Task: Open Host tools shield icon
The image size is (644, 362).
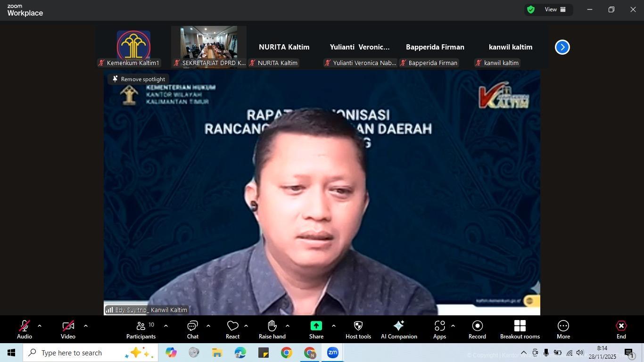Action: coord(358,329)
